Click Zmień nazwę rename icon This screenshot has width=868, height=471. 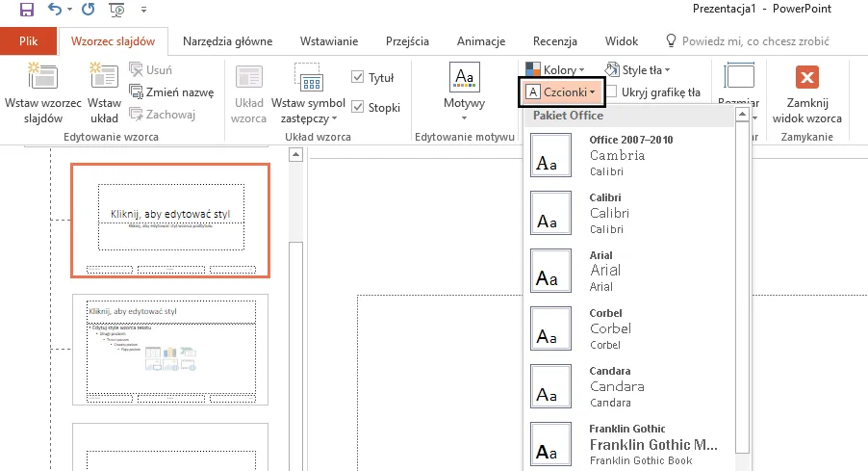coord(138,92)
